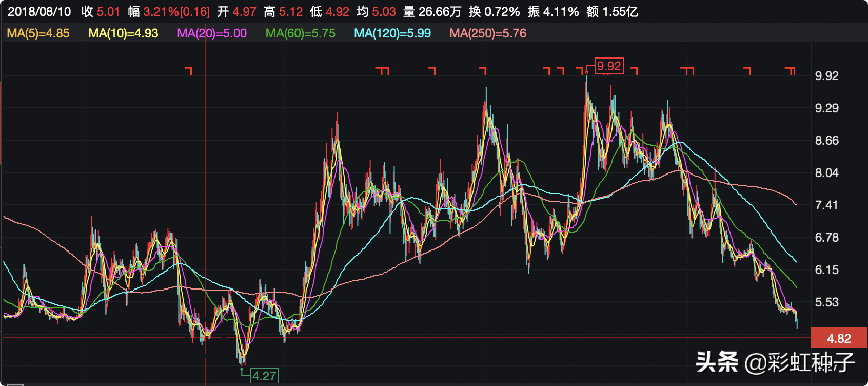Click the 6.15 price axis label

[x=827, y=270]
